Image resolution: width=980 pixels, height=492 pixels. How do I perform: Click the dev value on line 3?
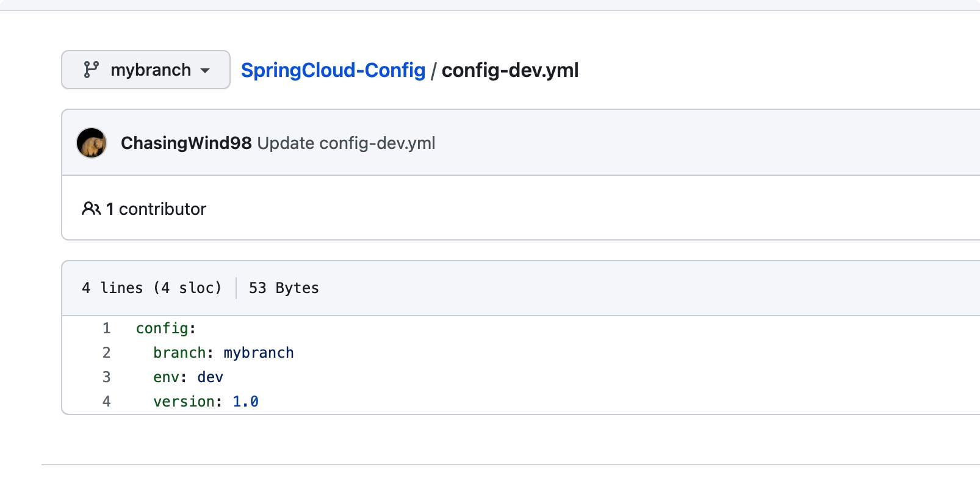(x=211, y=377)
